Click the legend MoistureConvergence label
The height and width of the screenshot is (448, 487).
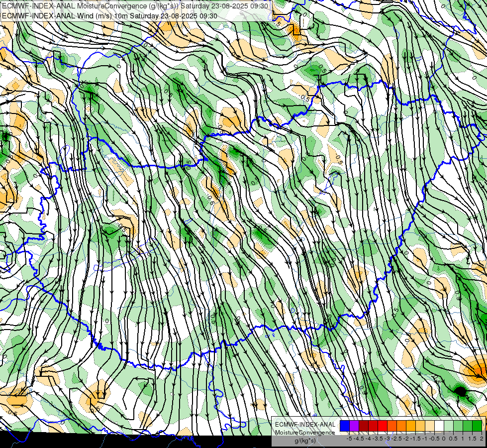click(305, 433)
